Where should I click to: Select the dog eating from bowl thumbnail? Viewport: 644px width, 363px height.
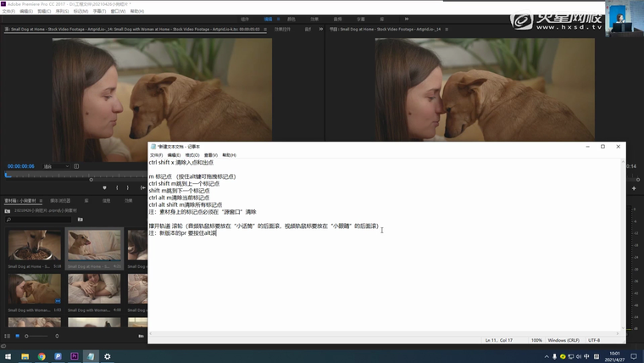coord(34,246)
